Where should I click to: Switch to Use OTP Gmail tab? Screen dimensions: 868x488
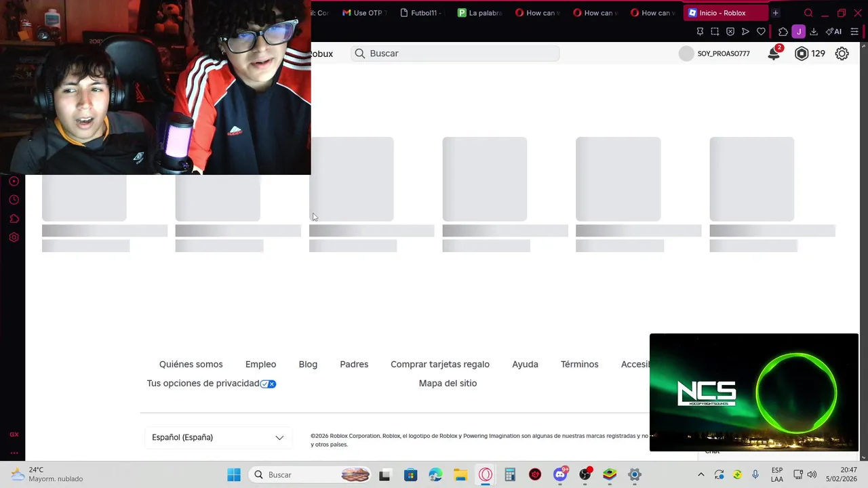coord(364,13)
